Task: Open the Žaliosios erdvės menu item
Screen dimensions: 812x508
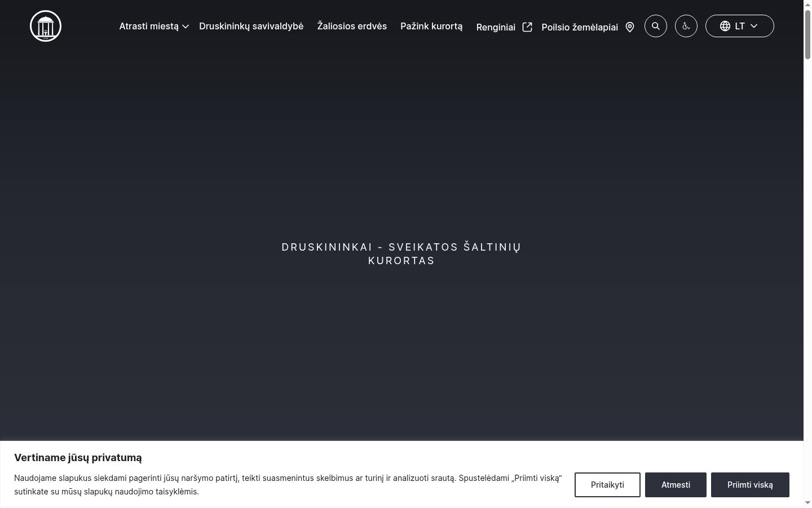Action: tap(352, 26)
